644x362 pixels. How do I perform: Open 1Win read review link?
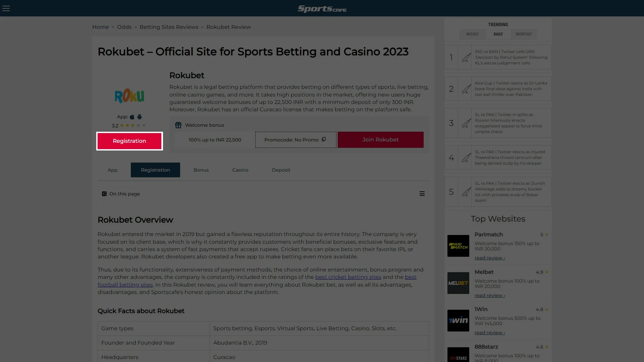coord(489,333)
